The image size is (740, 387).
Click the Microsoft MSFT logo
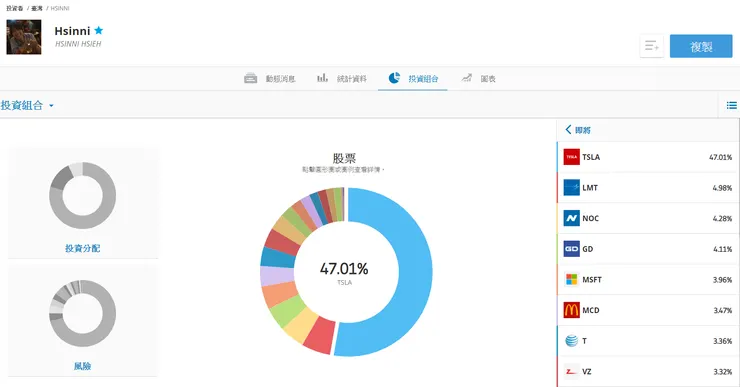point(572,279)
